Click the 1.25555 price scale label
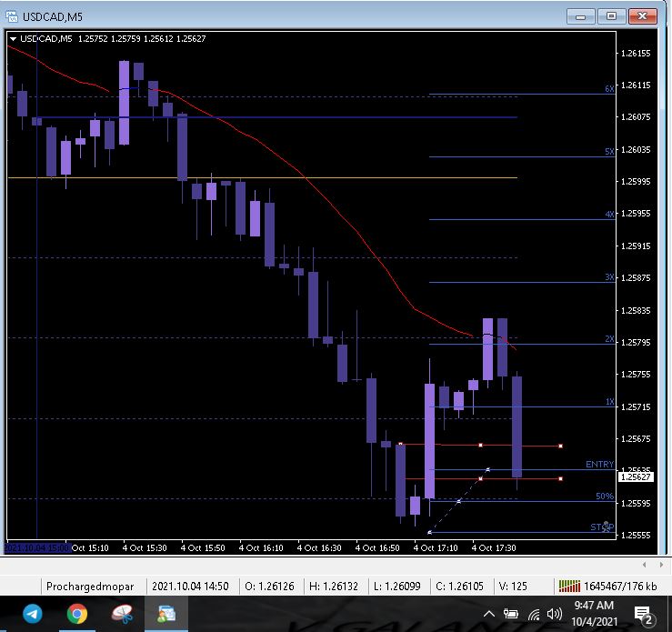 coord(636,536)
